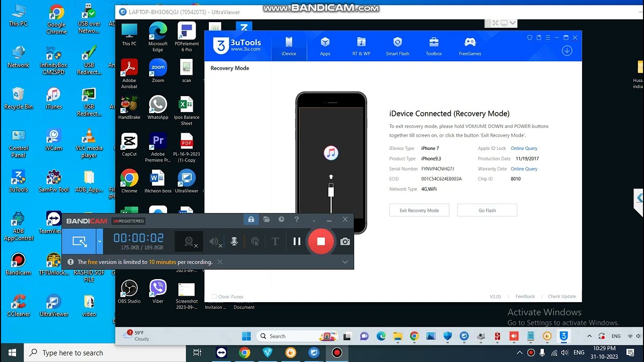Toggle the Bandicam webcam overlay
Viewport: 644px width, 362px height.
pyautogui.click(x=190, y=242)
